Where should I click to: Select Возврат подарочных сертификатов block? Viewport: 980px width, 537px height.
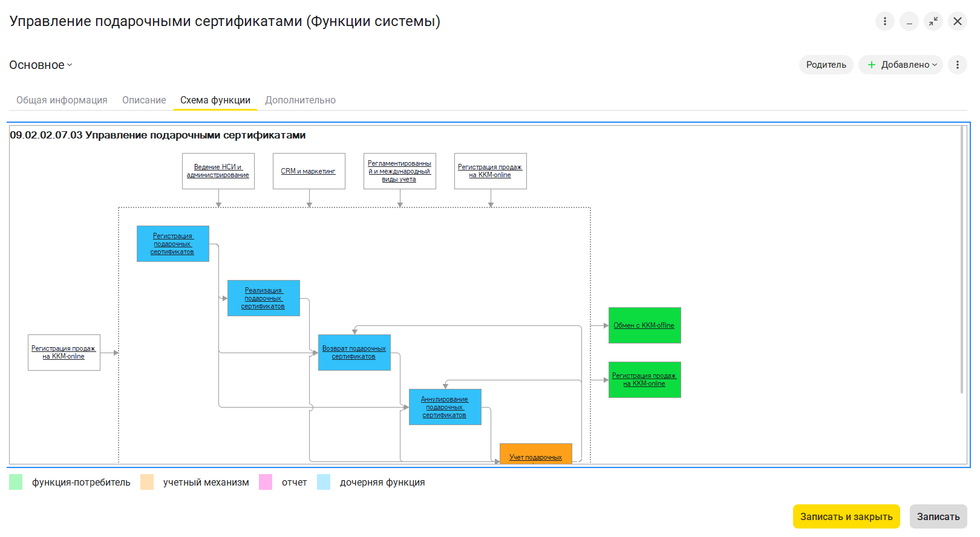(x=354, y=353)
